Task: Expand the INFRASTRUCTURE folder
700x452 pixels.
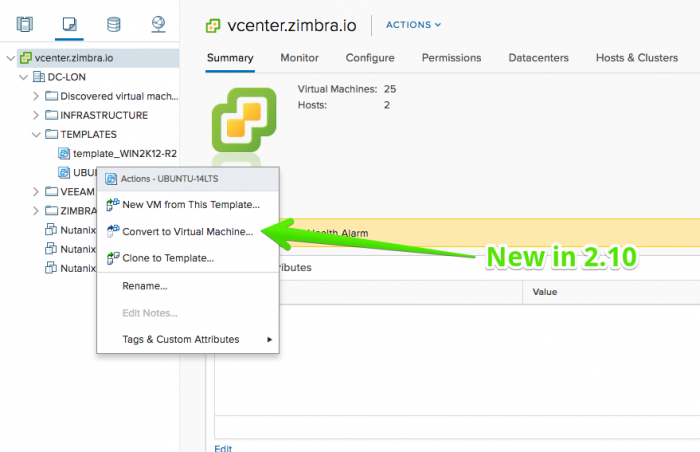Action: coord(36,115)
